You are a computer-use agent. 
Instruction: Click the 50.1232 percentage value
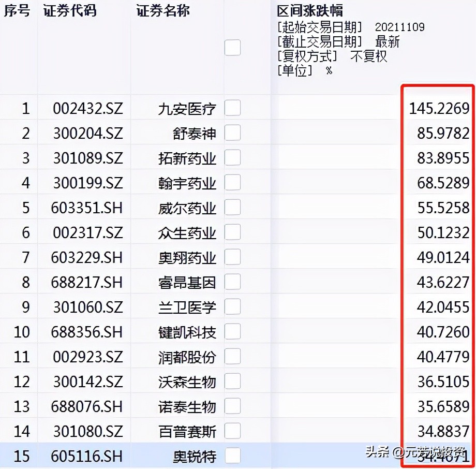pyautogui.click(x=443, y=232)
